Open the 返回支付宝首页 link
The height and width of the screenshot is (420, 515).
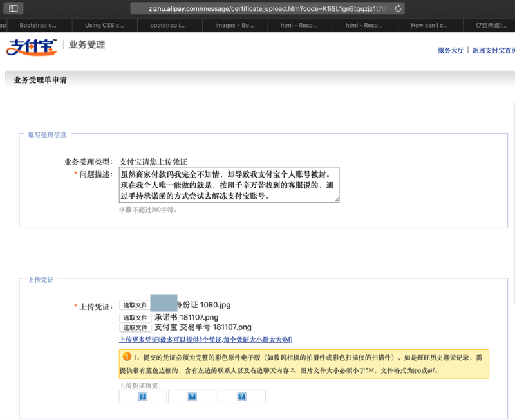[493, 50]
